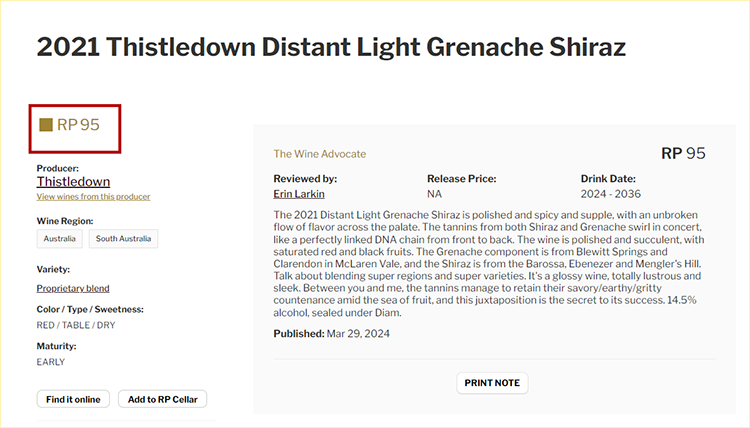Click the Find it online button
Screen dimensions: 750x428
point(73,399)
